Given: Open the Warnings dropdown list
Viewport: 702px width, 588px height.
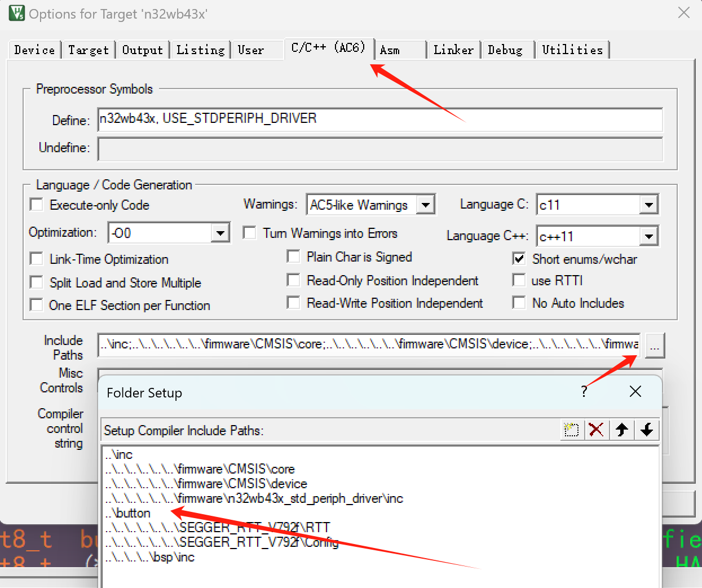Looking at the screenshot, I should coord(426,205).
